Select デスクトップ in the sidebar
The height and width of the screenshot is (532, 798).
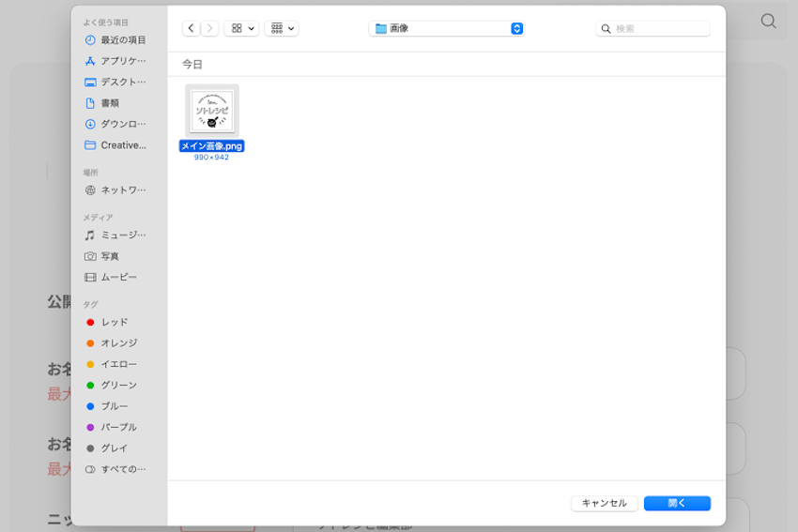pyautogui.click(x=115, y=82)
